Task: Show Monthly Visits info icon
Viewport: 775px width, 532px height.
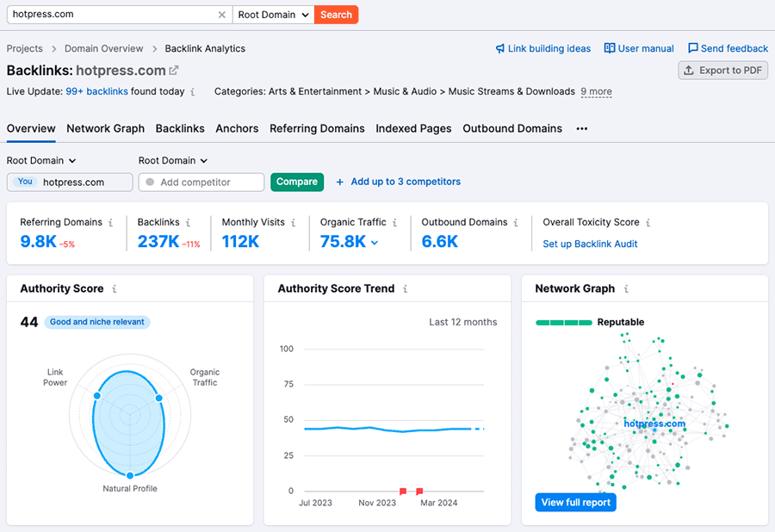Action: (x=293, y=223)
